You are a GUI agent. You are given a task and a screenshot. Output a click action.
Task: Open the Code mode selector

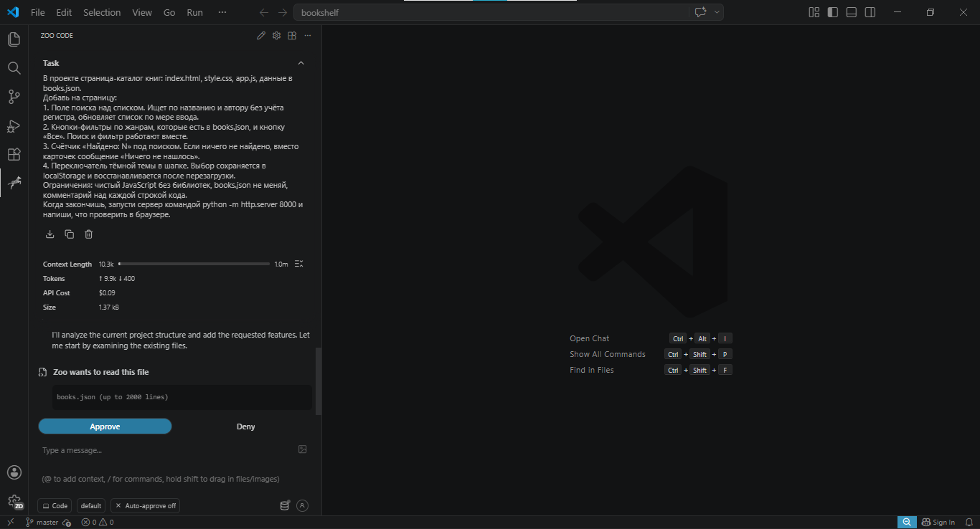[55, 506]
